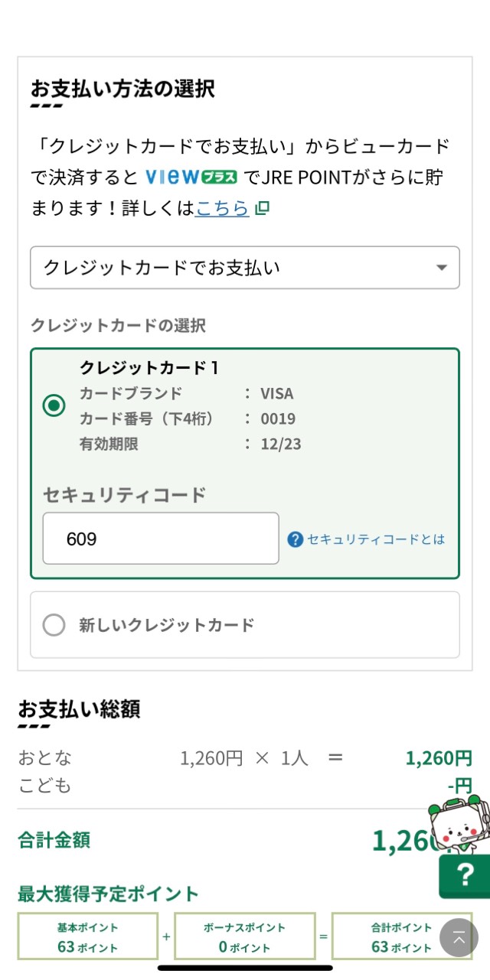Screen dimensions: 490x980
Task: Tap the scroll-to-top arrow button
Action: point(459,937)
